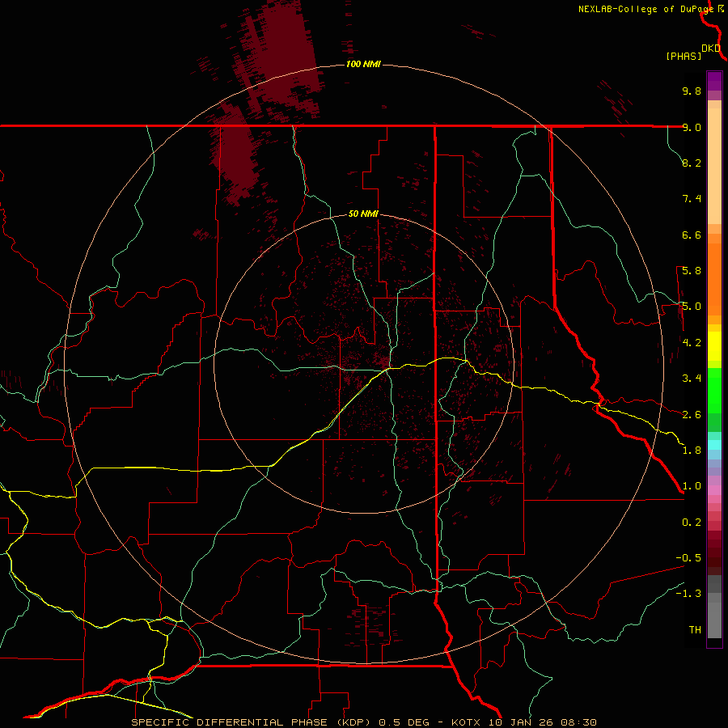Click the 0.2 color scale value
Viewport: 728px width, 728px height.
692,523
